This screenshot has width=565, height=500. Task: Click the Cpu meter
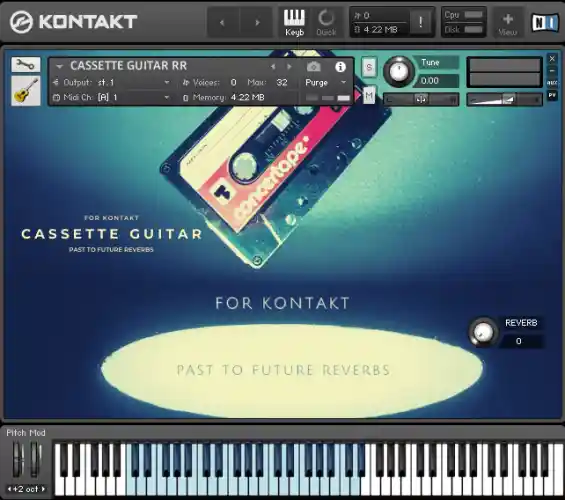tap(463, 15)
